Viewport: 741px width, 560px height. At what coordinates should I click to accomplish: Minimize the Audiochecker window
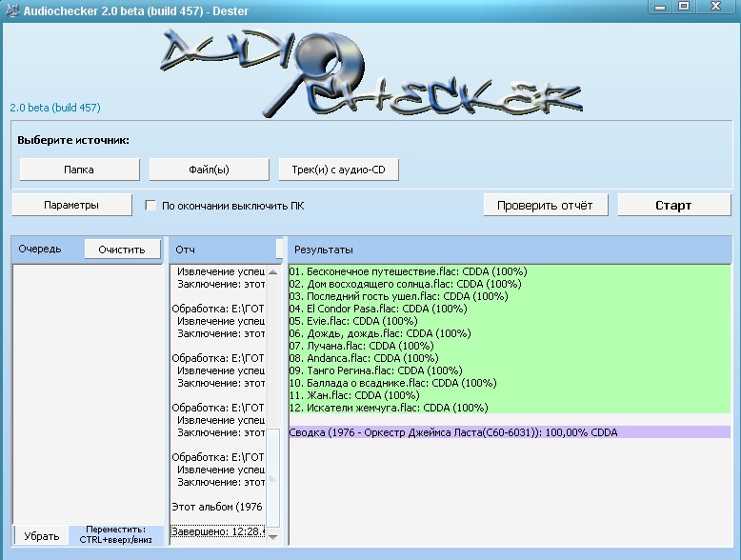pyautogui.click(x=658, y=7)
